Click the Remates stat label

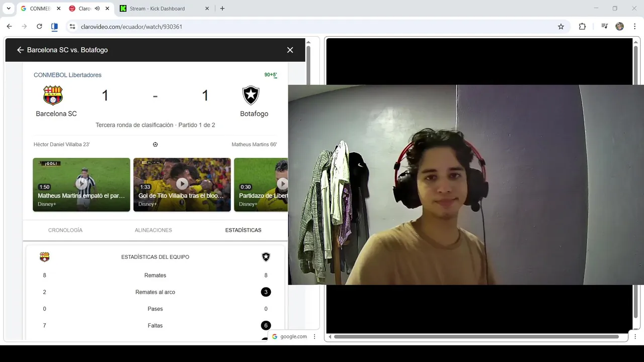(155, 276)
